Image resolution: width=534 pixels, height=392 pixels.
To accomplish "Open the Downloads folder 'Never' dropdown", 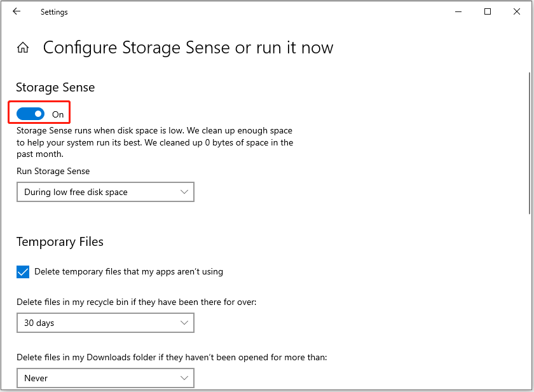I will pyautogui.click(x=105, y=378).
